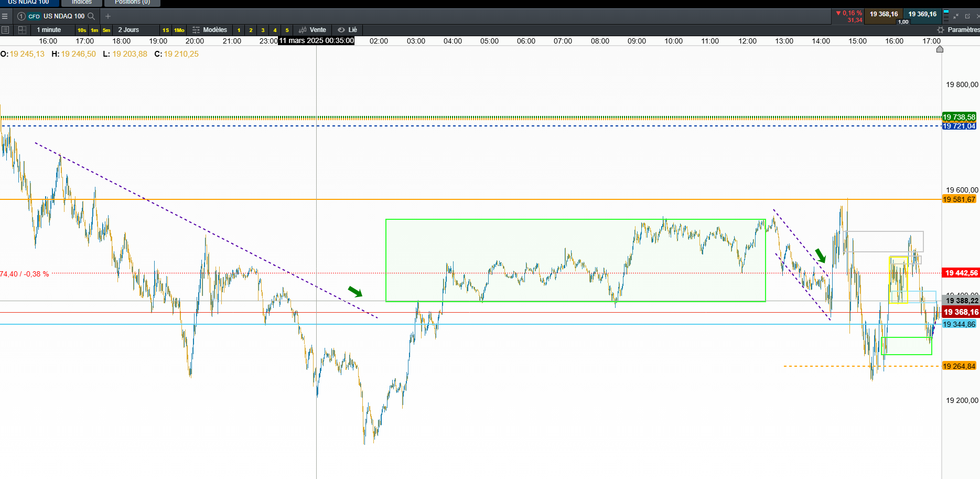Load chart template 5
Screen dimensions: 980x479
[x=287, y=30]
